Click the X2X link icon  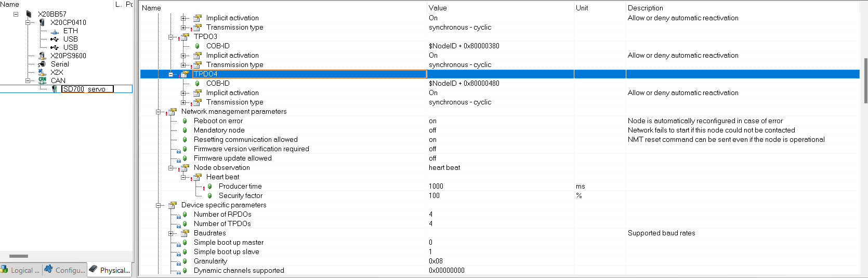pos(42,72)
